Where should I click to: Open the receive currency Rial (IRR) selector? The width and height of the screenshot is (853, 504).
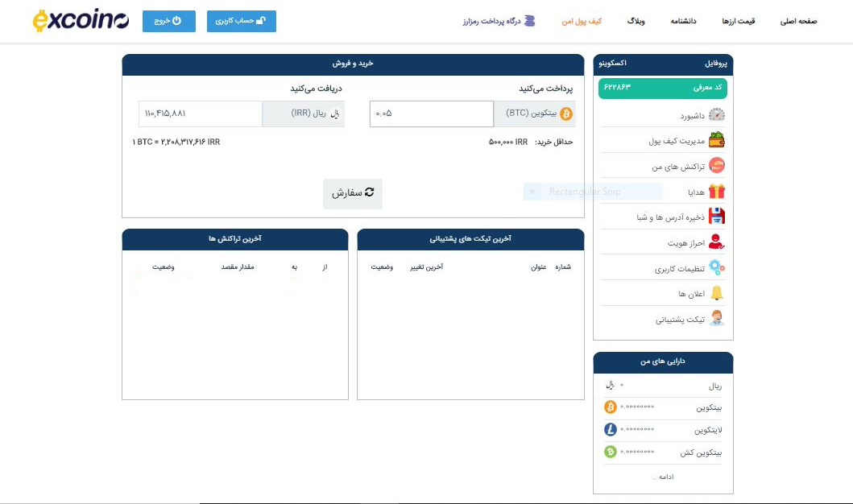[304, 114]
